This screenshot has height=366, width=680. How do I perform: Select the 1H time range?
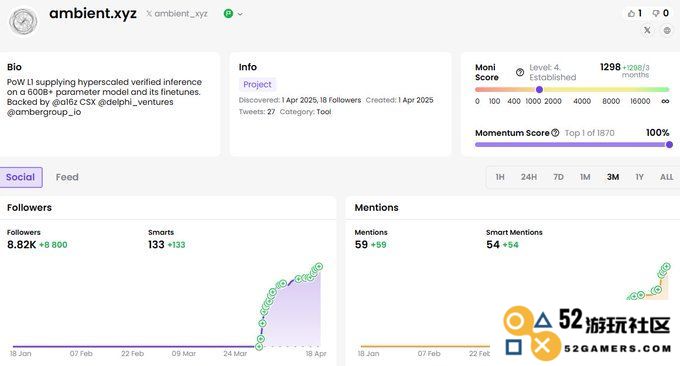[x=500, y=177]
